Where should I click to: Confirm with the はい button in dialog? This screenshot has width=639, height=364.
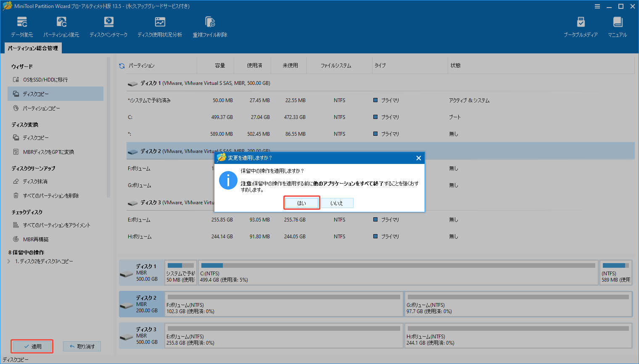[302, 203]
